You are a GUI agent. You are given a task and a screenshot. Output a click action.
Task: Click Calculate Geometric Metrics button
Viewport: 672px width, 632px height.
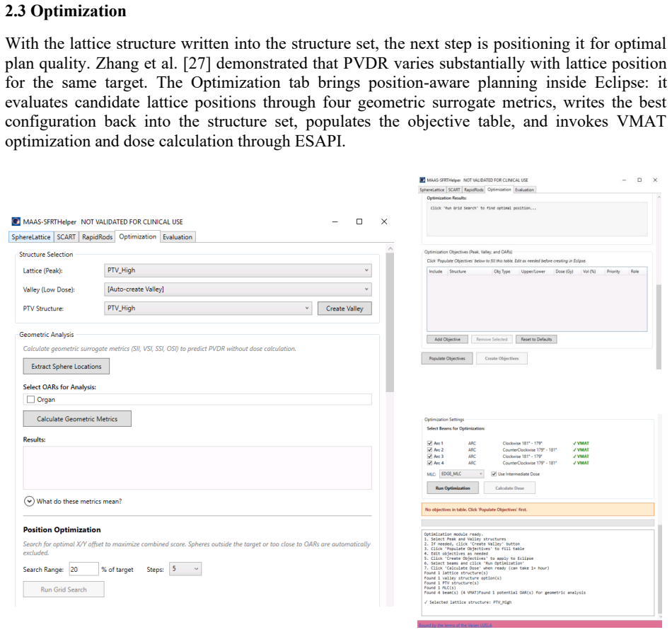pos(77,419)
